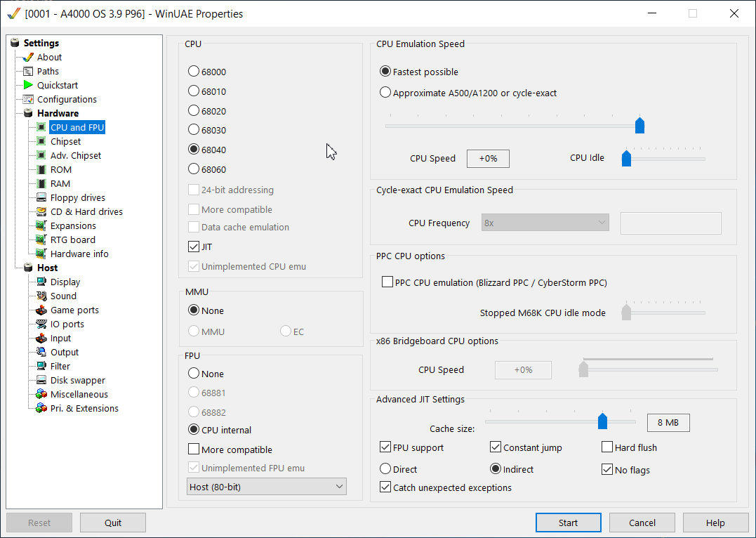The image size is (756, 538).
Task: Click the CD & Hard drives icon
Action: pos(41,211)
